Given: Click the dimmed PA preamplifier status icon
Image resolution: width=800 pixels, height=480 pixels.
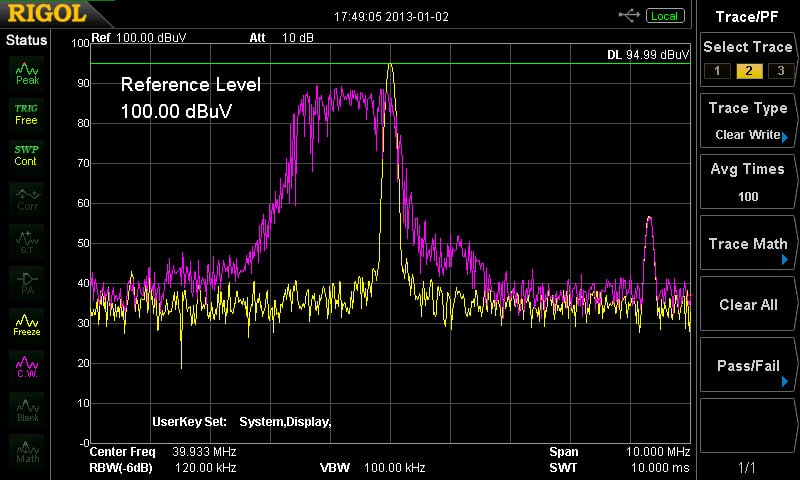Looking at the screenshot, I should (x=27, y=283).
